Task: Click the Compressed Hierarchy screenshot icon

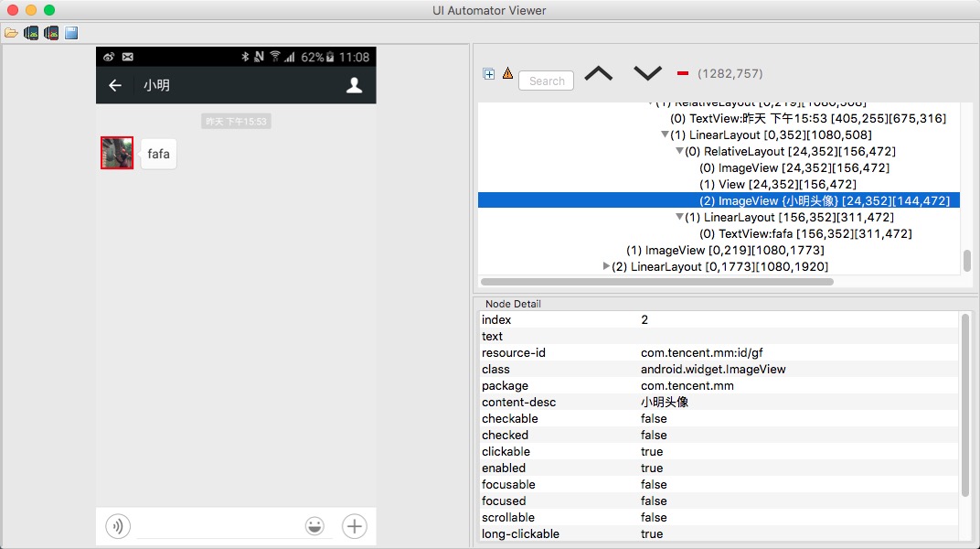Action: pos(51,33)
